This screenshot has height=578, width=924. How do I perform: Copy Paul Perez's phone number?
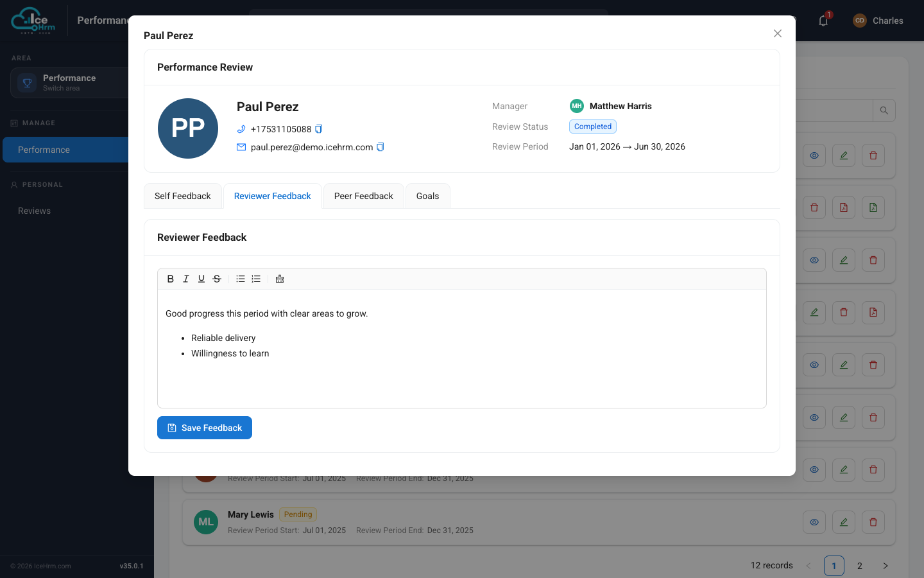tap(319, 129)
